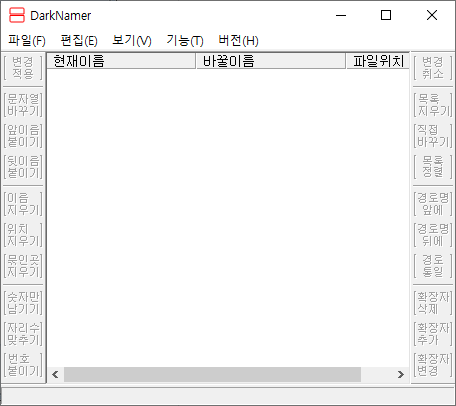Click the horizontal scrollbar right arrow

tap(401, 375)
